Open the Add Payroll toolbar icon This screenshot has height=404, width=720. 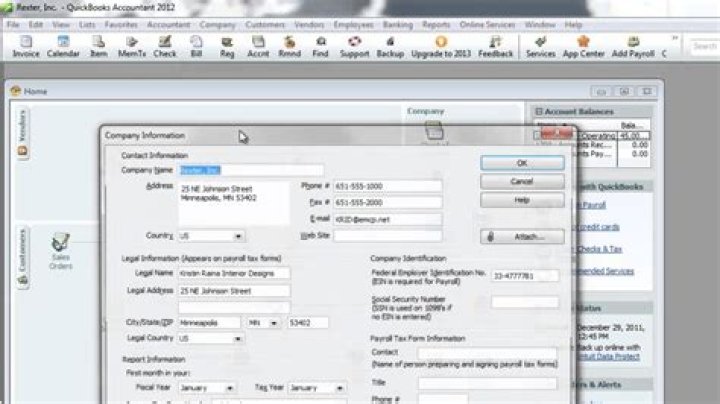click(x=632, y=45)
